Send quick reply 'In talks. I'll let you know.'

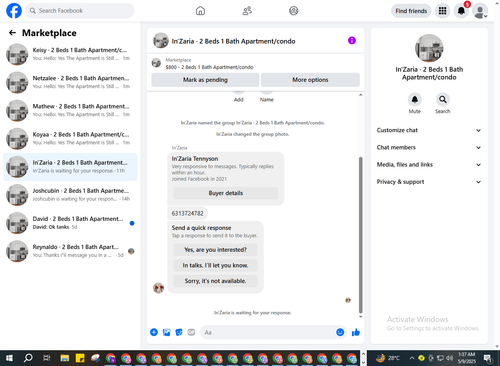[x=215, y=265]
